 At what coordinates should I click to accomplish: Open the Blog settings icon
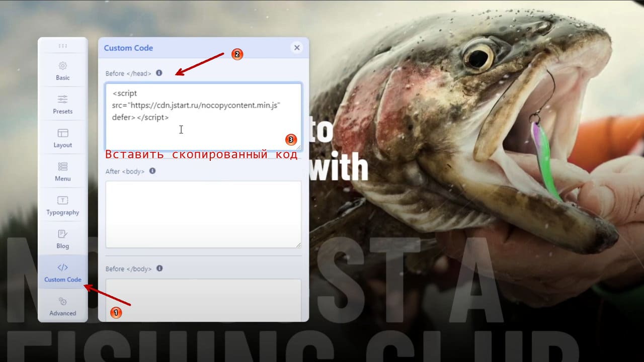pos(63,234)
